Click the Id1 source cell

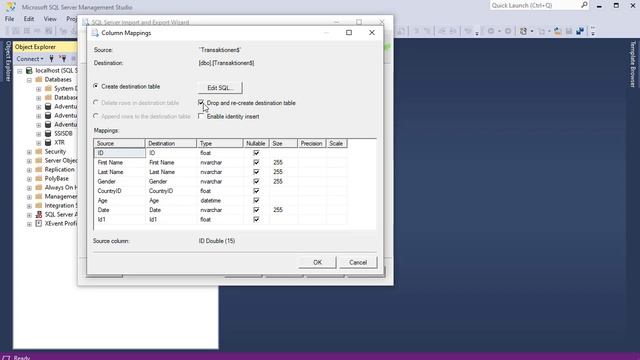[x=120, y=219]
